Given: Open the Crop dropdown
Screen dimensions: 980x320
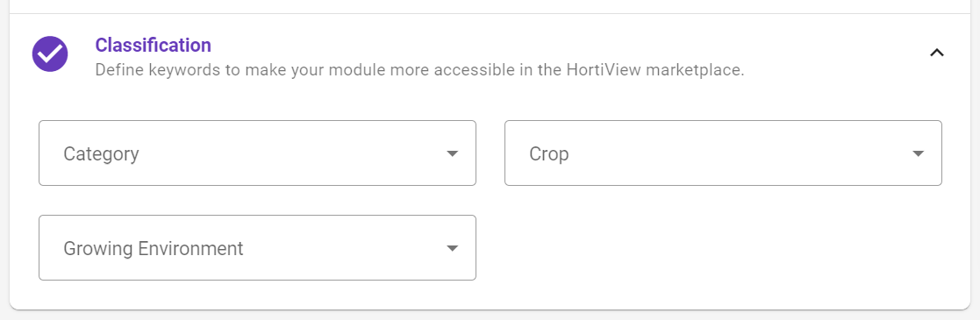Looking at the screenshot, I should 723,153.
